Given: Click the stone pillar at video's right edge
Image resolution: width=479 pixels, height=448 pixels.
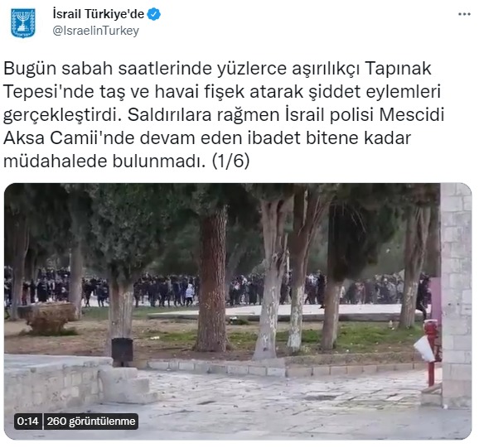Looking at the screenshot, I should [456, 295].
